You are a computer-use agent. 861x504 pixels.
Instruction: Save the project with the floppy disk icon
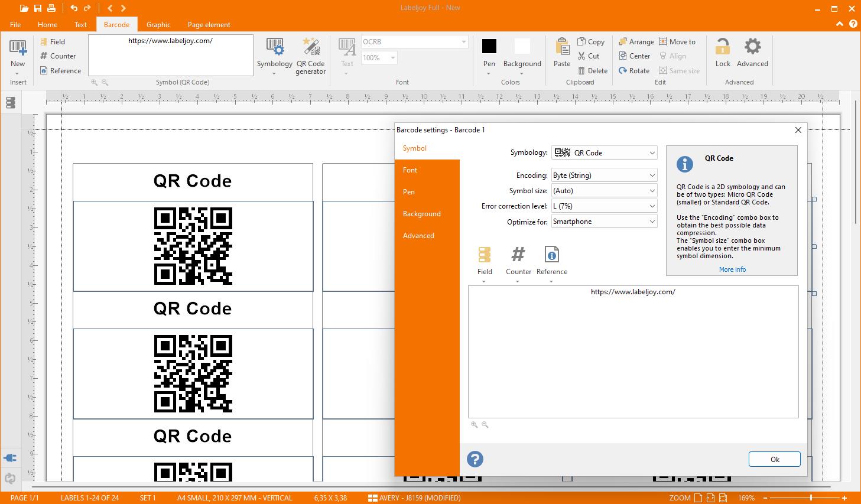(38, 8)
